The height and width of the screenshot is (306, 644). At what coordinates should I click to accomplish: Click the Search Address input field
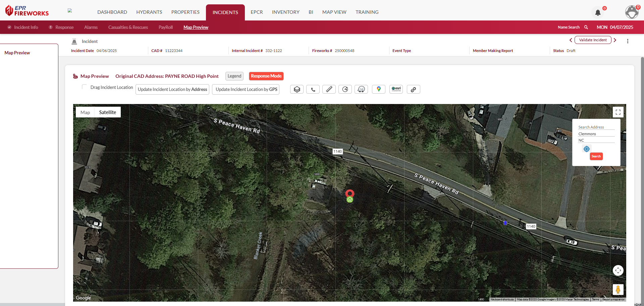tap(596, 127)
